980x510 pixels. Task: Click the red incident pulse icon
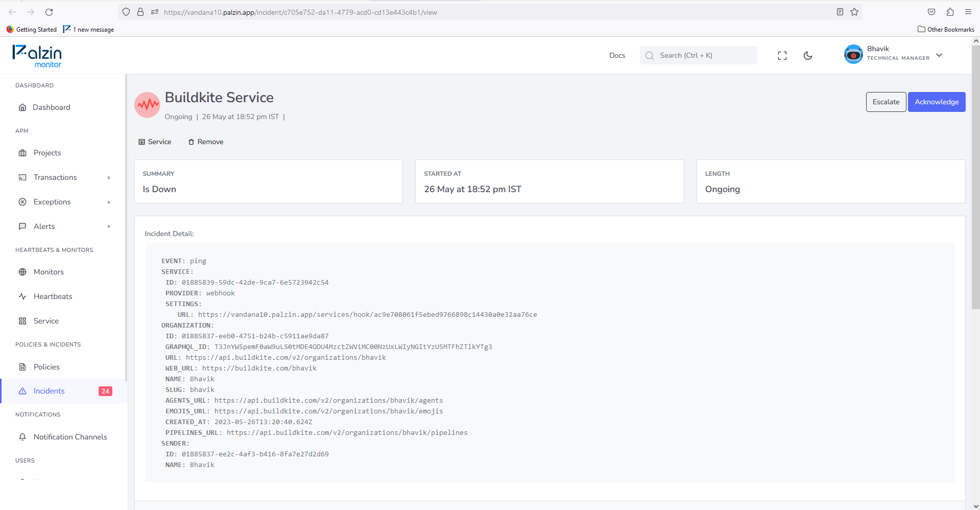(147, 105)
